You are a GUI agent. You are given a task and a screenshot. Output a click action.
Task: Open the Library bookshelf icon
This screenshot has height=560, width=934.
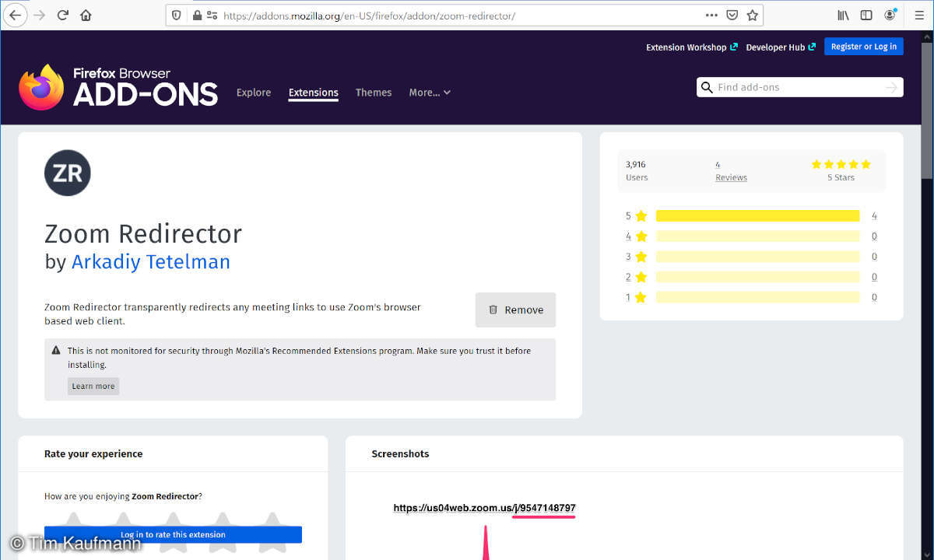click(x=843, y=15)
